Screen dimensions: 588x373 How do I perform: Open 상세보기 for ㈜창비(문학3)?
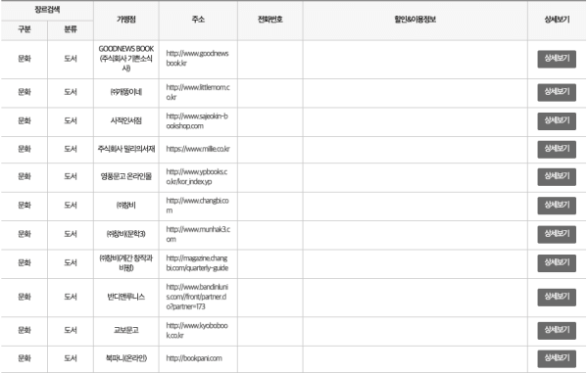click(557, 234)
